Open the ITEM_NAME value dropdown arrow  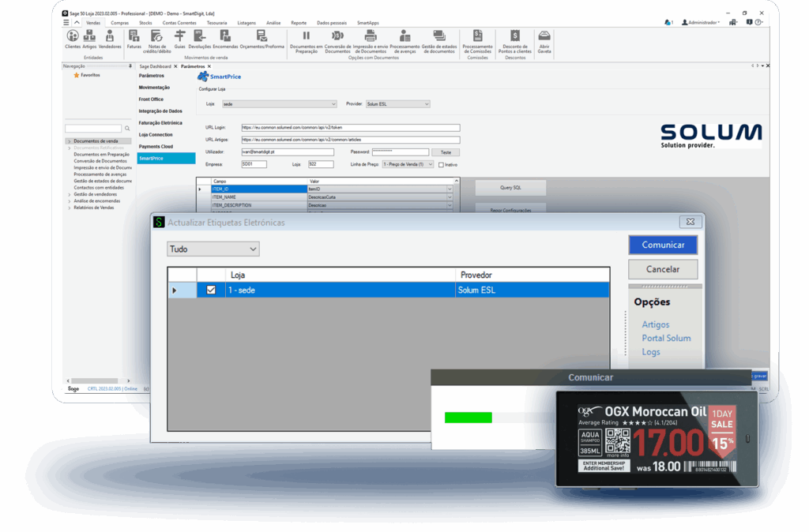click(x=450, y=197)
